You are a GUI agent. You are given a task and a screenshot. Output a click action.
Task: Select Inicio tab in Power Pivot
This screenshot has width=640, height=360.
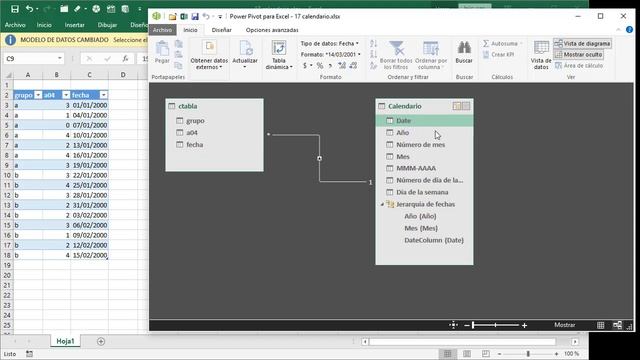pyautogui.click(x=190, y=30)
